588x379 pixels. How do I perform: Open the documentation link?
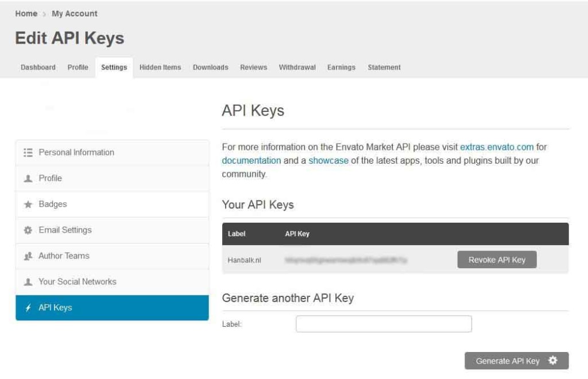(x=252, y=160)
